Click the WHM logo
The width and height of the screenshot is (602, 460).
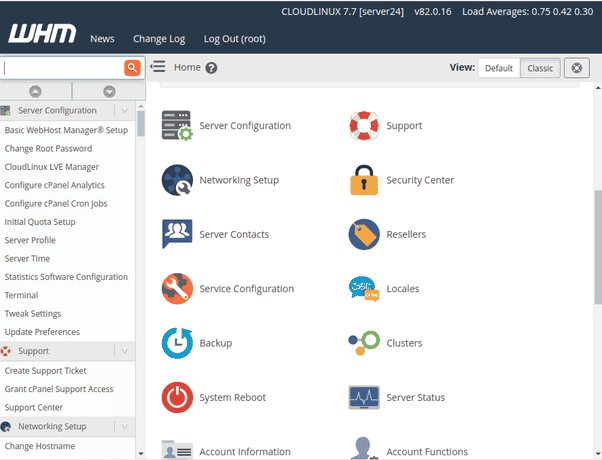42,33
